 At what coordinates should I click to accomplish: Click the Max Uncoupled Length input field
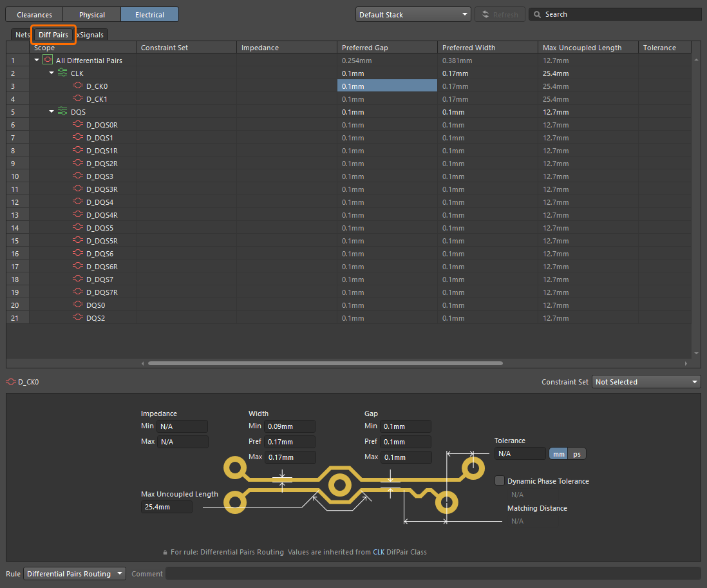click(x=166, y=507)
